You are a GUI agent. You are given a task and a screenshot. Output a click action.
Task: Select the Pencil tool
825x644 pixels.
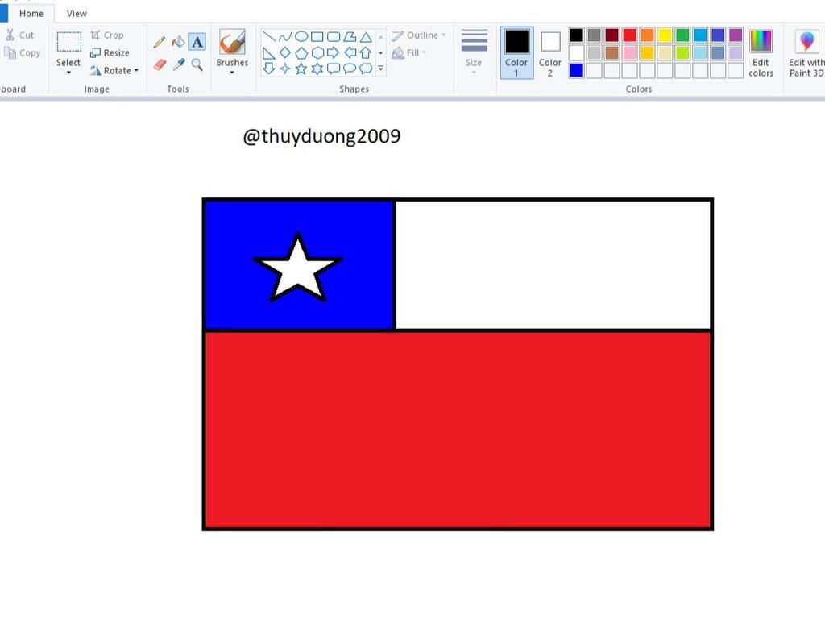(x=160, y=42)
